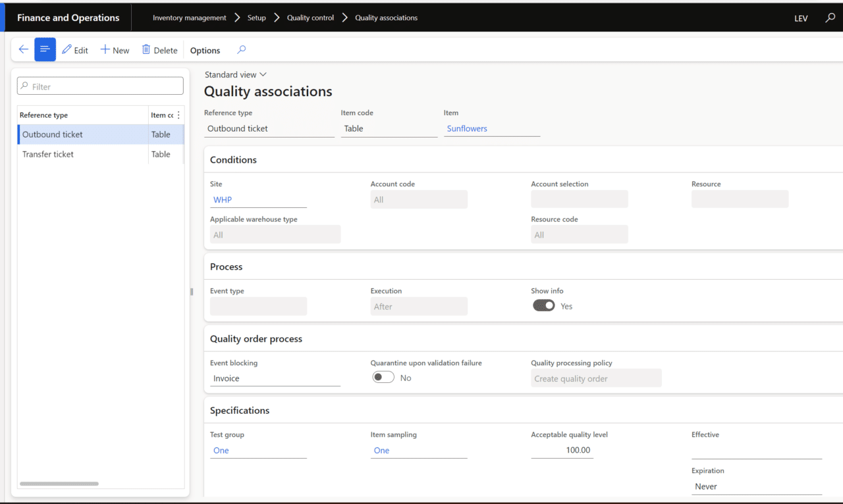
Task: Open the Execution dropdown
Action: point(419,306)
